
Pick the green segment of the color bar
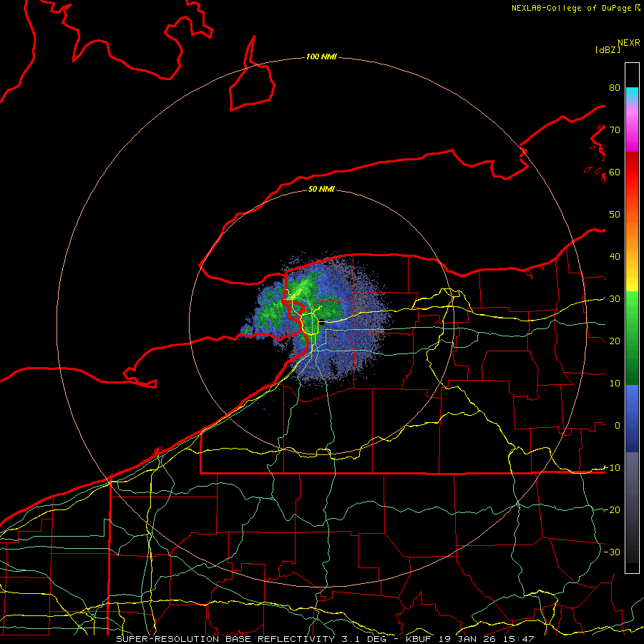(x=632, y=338)
